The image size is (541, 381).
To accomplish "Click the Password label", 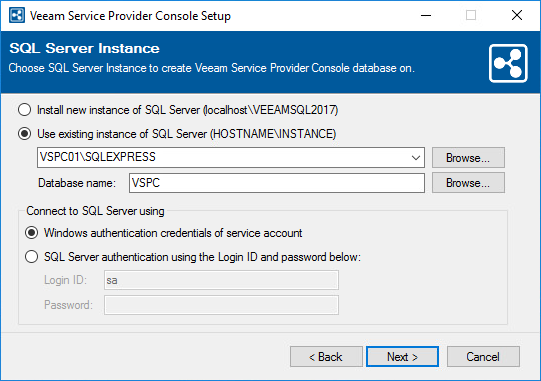I will 68,305.
